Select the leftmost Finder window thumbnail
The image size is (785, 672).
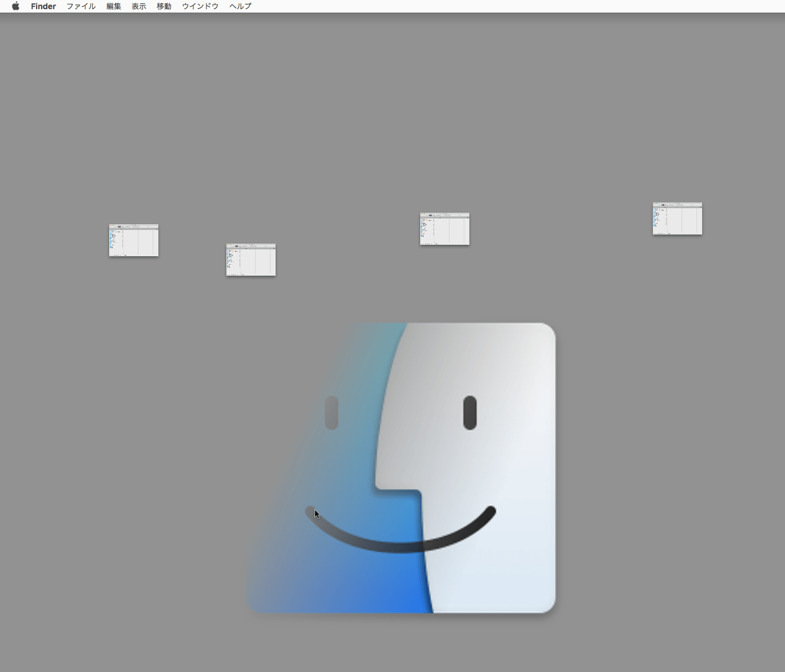(134, 240)
